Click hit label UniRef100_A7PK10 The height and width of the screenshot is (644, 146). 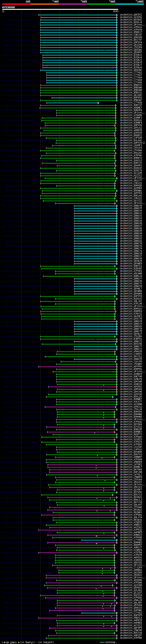[x=131, y=27]
